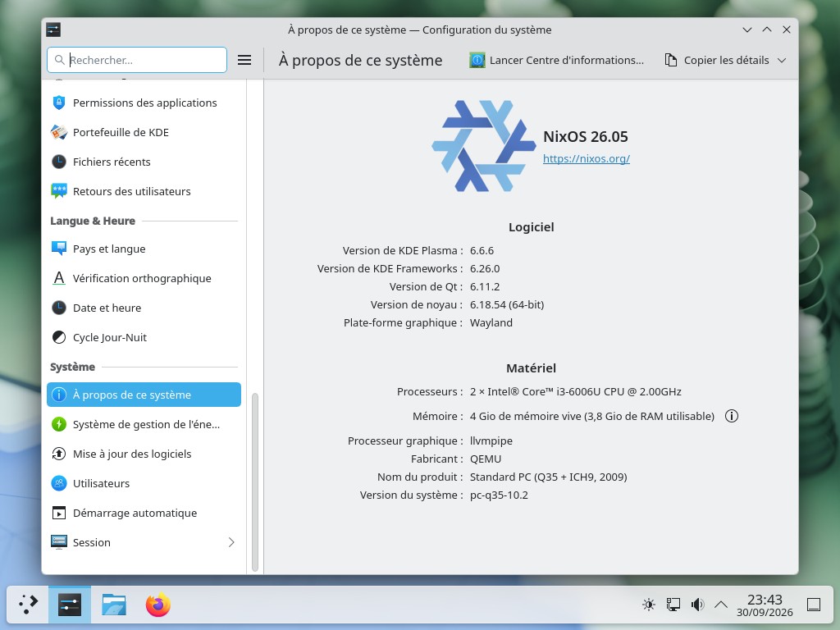Click KDE Plasma version value 6.6.6
This screenshot has width=840, height=630.
click(x=482, y=251)
